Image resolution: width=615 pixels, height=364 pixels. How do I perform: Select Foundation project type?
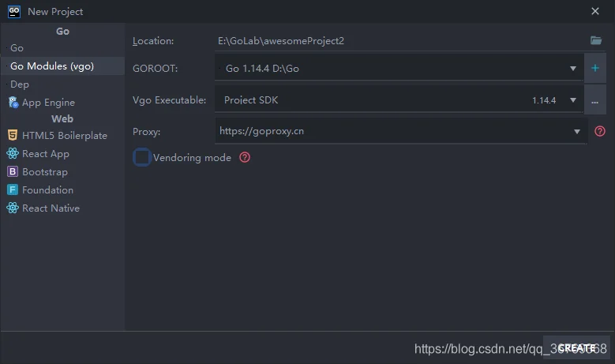coord(62,190)
